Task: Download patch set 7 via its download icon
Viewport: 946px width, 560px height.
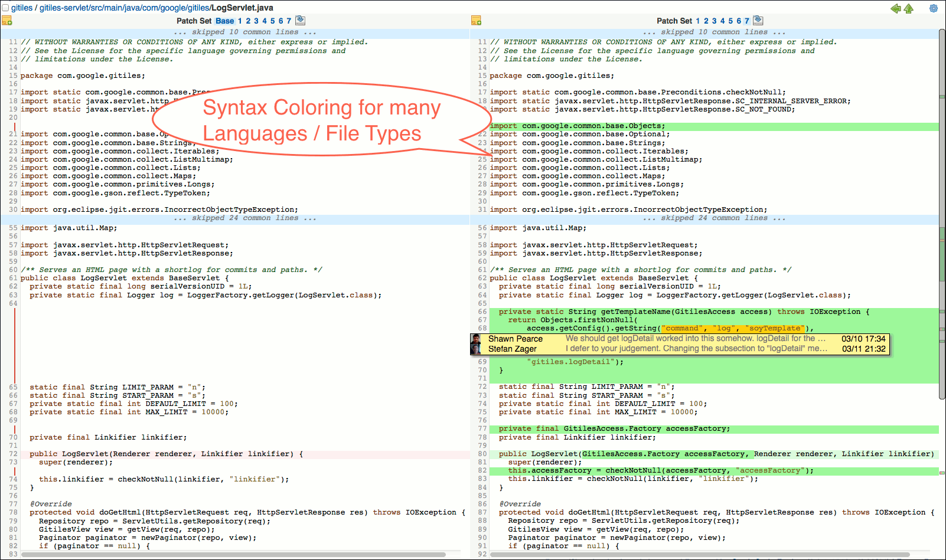Action: [x=758, y=19]
